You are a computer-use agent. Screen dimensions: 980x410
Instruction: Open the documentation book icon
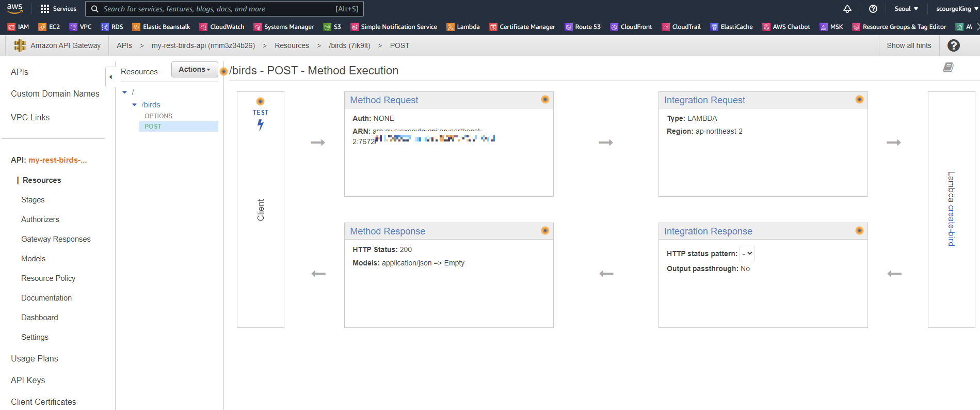pyautogui.click(x=948, y=67)
